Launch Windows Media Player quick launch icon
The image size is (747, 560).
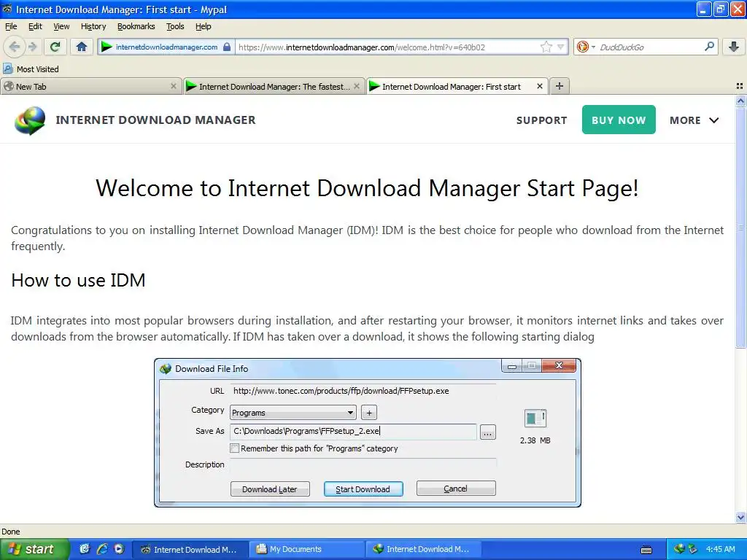119,549
